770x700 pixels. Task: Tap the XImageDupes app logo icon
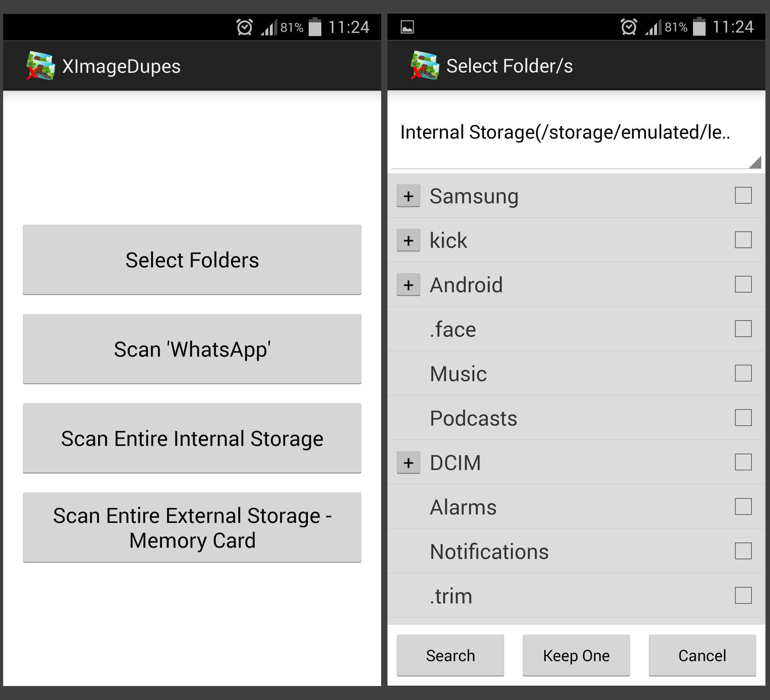click(41, 66)
